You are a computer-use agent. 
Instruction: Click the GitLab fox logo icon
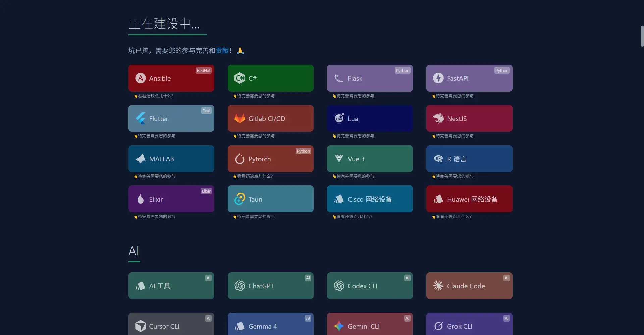coord(240,118)
